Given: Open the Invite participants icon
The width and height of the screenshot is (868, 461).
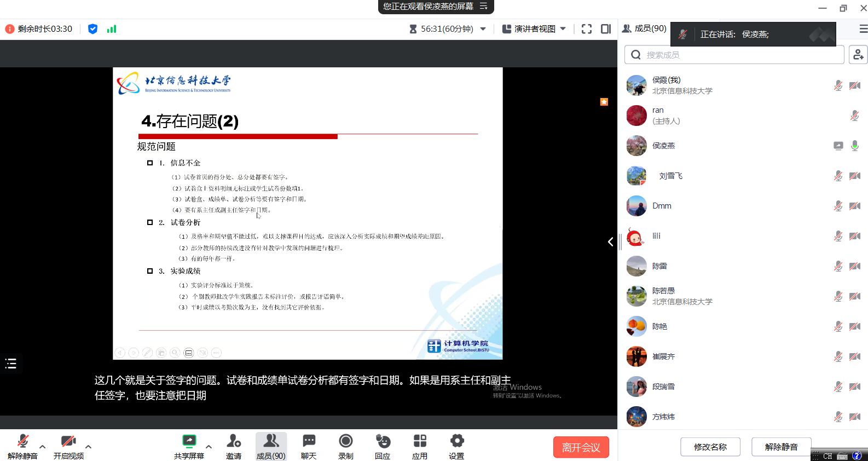Looking at the screenshot, I should click(234, 446).
